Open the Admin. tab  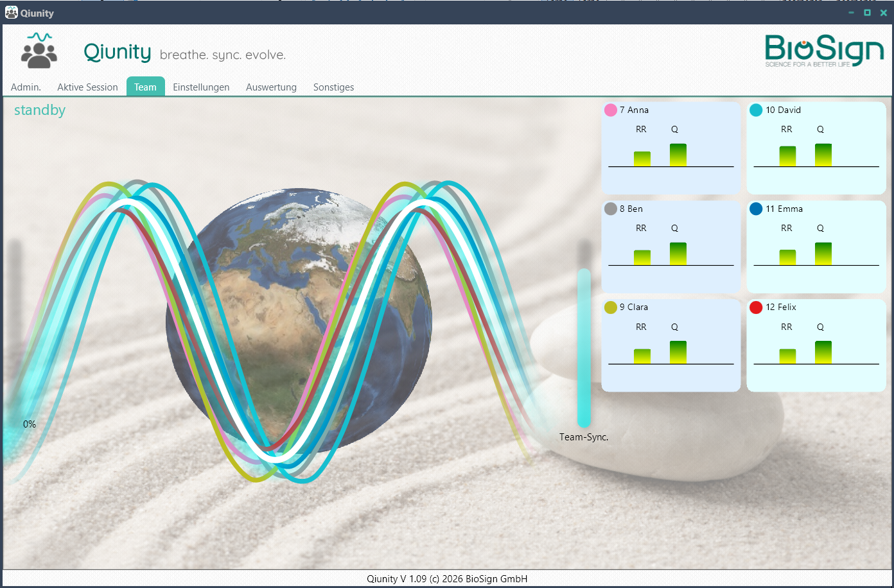26,87
